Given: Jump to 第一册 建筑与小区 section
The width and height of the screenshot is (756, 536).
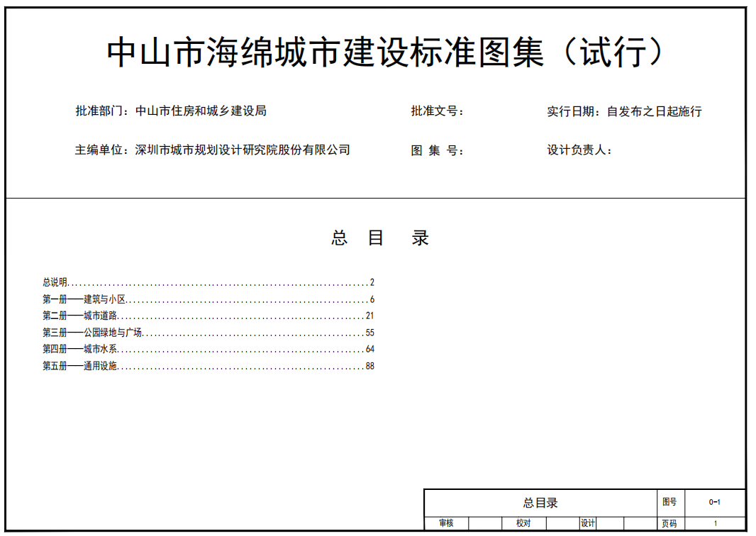Looking at the screenshot, I should [84, 299].
